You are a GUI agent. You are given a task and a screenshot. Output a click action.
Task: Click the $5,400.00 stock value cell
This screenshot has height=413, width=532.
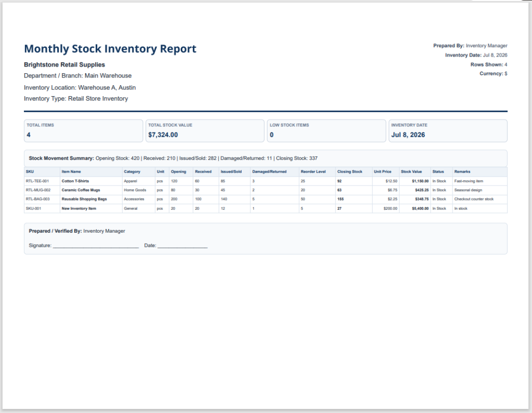point(420,209)
